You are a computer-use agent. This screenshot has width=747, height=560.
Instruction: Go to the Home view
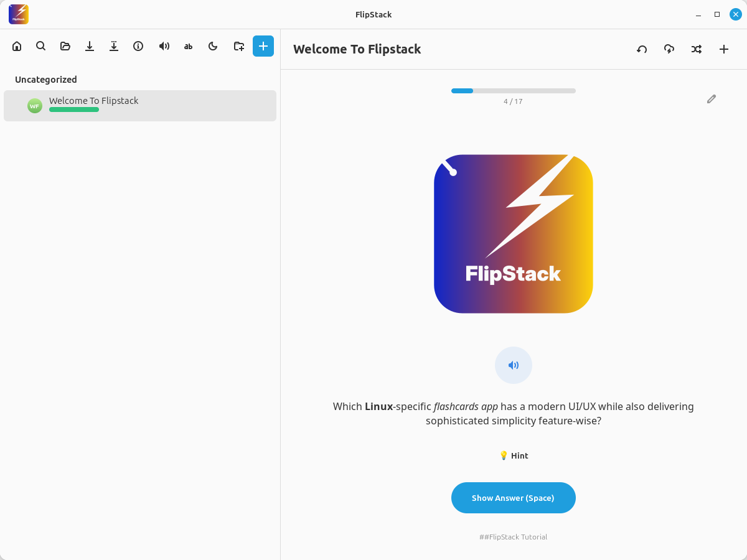click(x=17, y=46)
